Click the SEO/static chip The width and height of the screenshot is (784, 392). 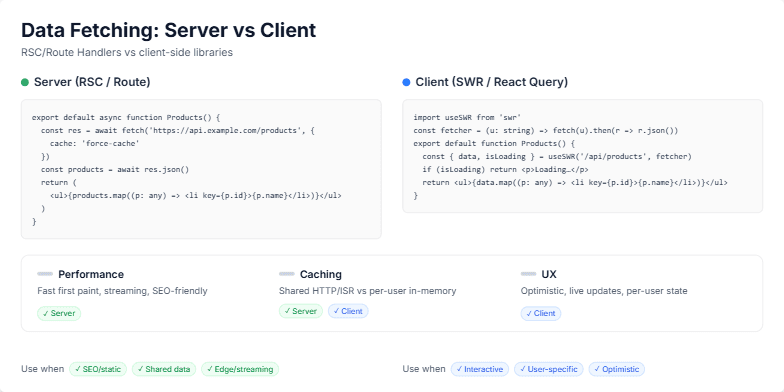click(98, 369)
